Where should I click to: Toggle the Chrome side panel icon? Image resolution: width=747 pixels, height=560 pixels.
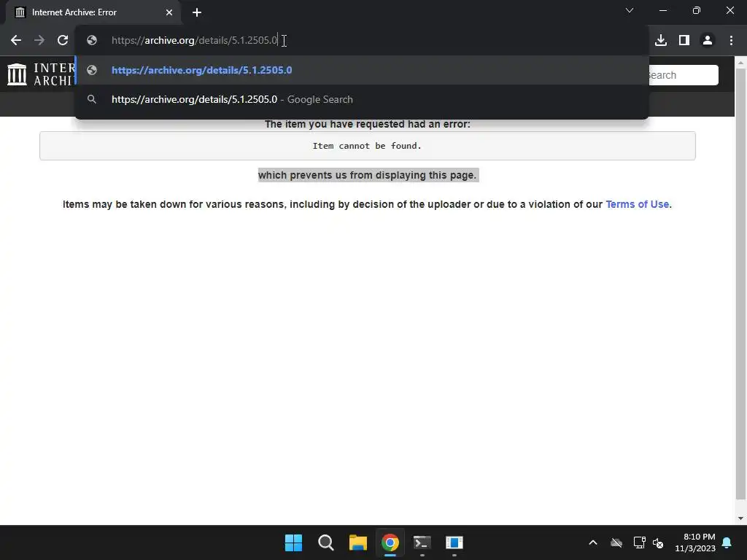684,41
